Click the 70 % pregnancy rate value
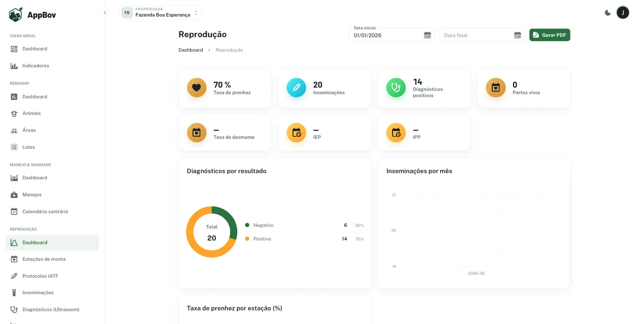The image size is (644, 324). [222, 85]
